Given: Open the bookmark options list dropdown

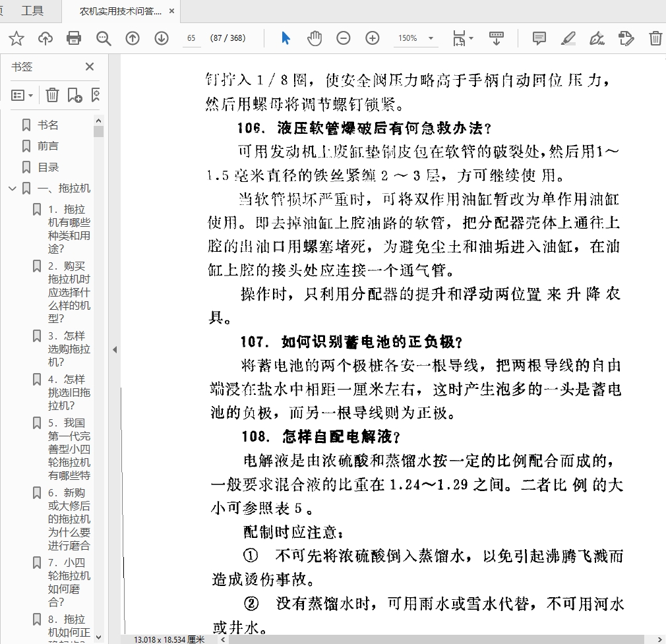Looking at the screenshot, I should [x=22, y=96].
